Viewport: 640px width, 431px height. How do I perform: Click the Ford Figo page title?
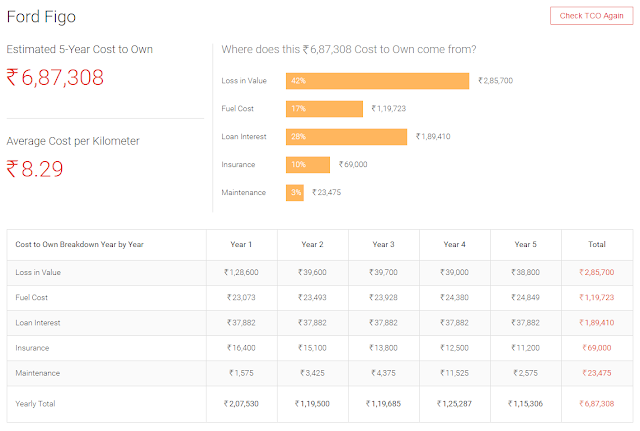(x=40, y=17)
